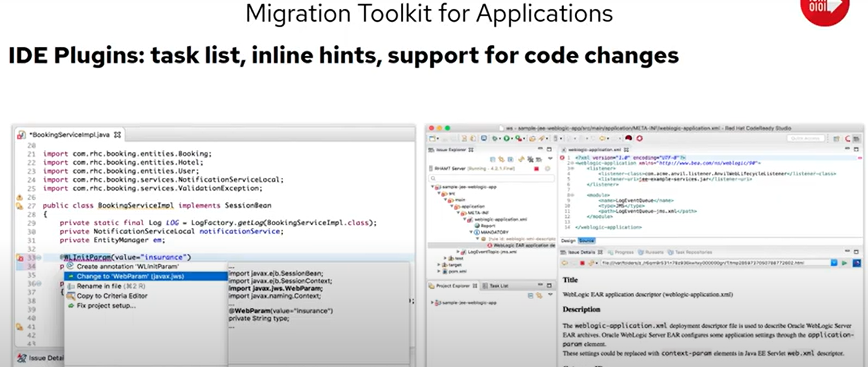Collapse the META-INF folder node
Image resolution: width=868 pixels, height=367 pixels.
point(459,213)
